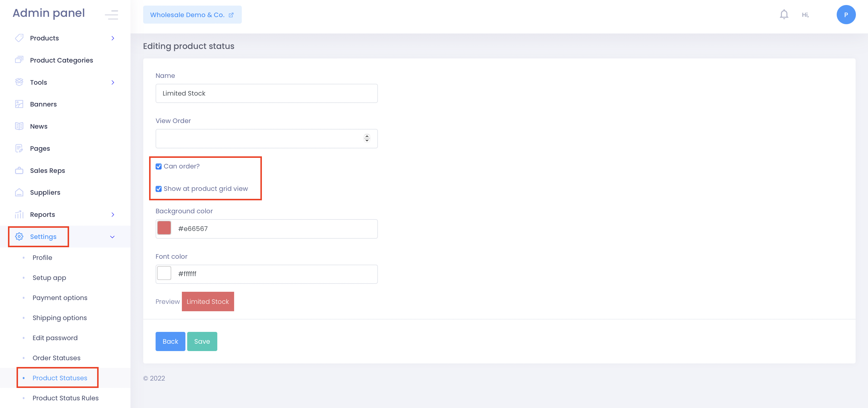The image size is (868, 408).
Task: Select Order Statuses from settings menu
Action: coord(56,358)
